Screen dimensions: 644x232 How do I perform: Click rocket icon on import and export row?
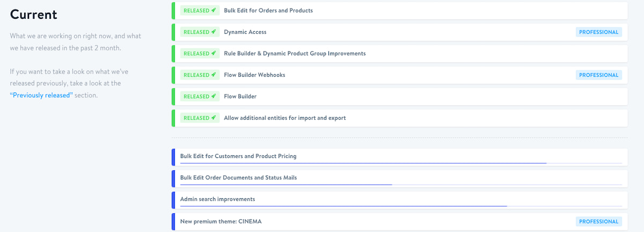pyautogui.click(x=214, y=118)
